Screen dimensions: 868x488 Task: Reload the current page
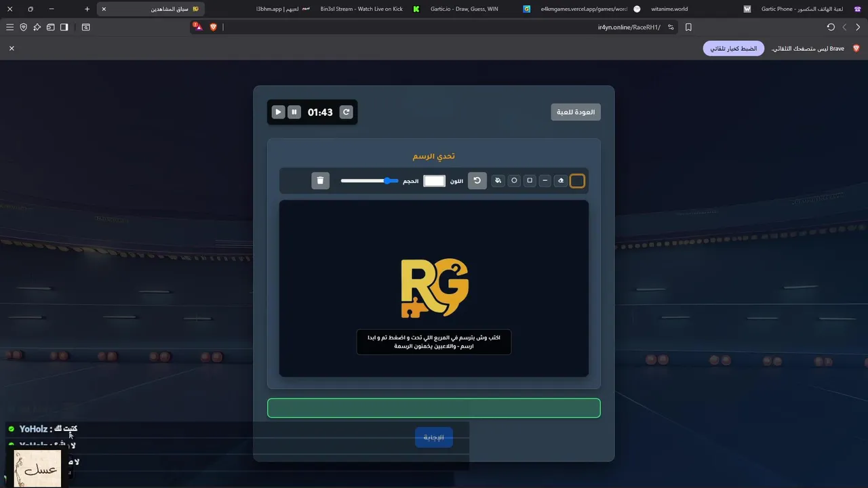tap(831, 27)
